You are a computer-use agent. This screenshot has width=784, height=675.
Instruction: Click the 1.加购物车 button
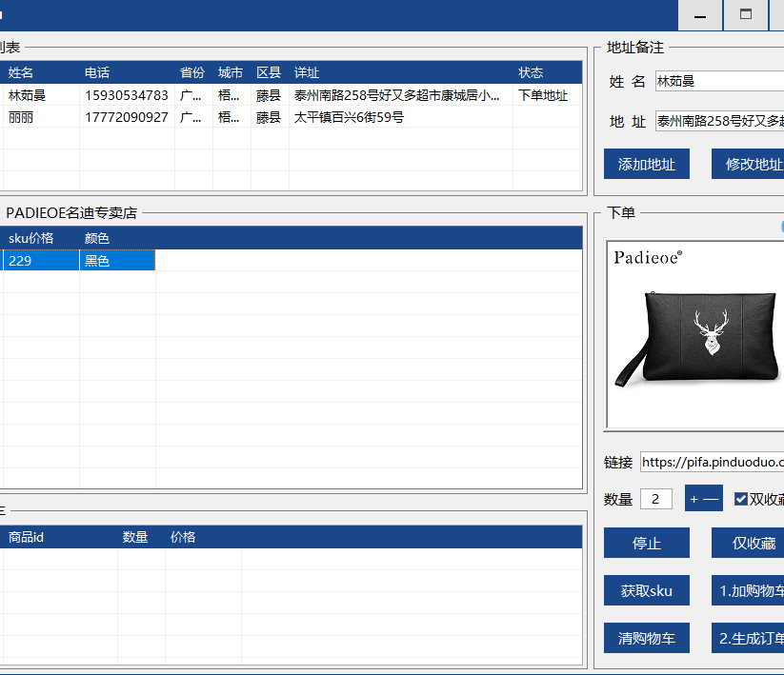tap(749, 591)
